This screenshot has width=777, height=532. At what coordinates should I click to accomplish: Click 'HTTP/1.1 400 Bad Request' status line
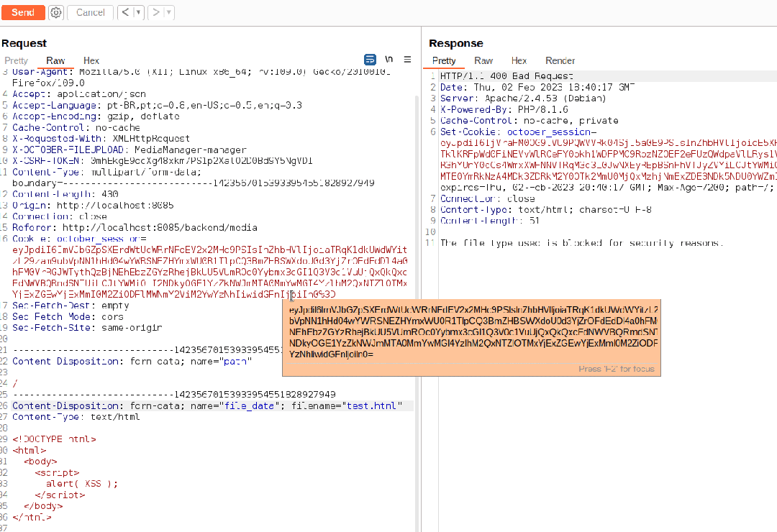(x=506, y=75)
